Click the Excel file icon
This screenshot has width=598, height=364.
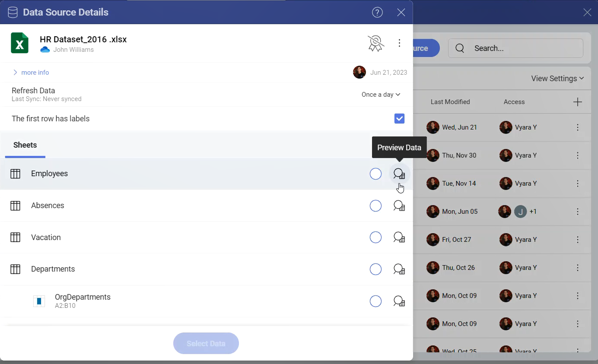(x=19, y=43)
